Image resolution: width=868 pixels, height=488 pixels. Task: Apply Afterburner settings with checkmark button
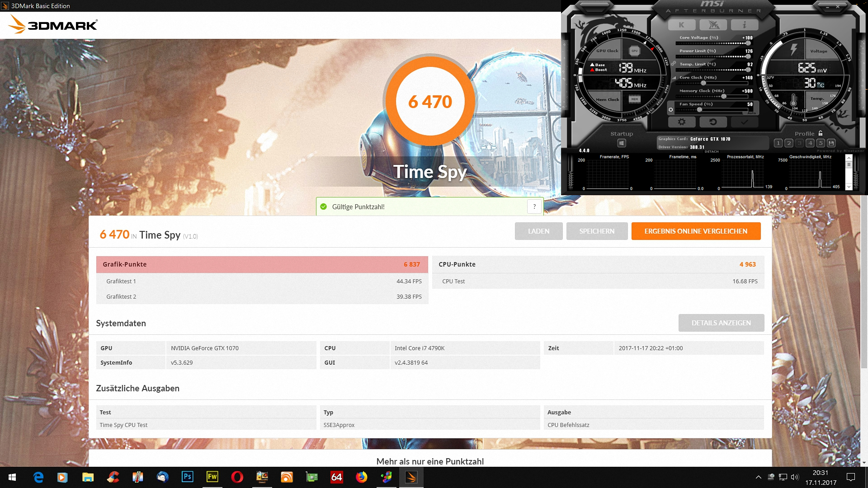click(744, 122)
